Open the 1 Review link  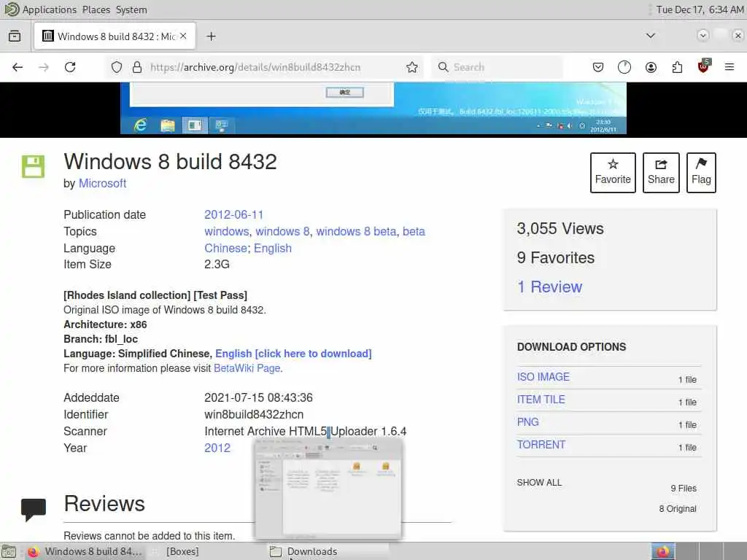(550, 287)
